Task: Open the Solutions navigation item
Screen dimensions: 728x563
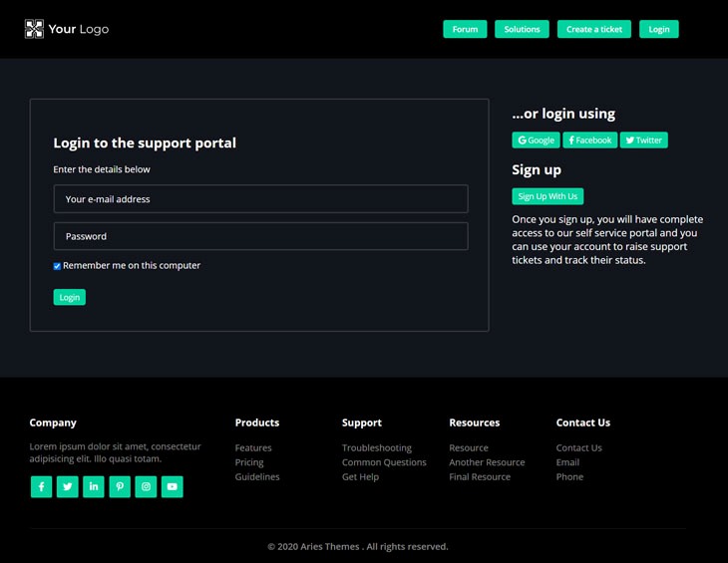Action: click(522, 29)
